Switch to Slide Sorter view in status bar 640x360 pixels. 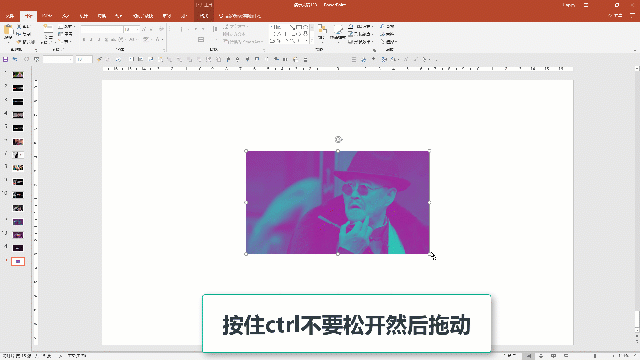pyautogui.click(x=541, y=356)
